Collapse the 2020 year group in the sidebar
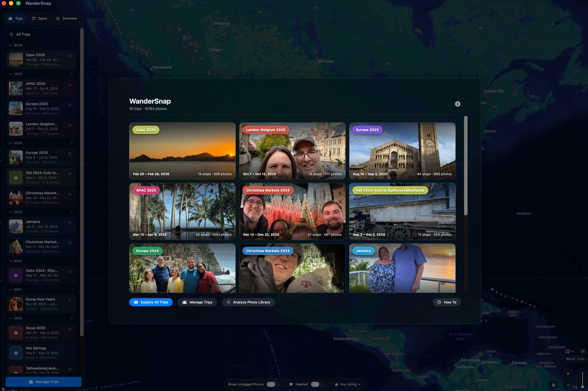The height and width of the screenshot is (391, 588). point(10,318)
